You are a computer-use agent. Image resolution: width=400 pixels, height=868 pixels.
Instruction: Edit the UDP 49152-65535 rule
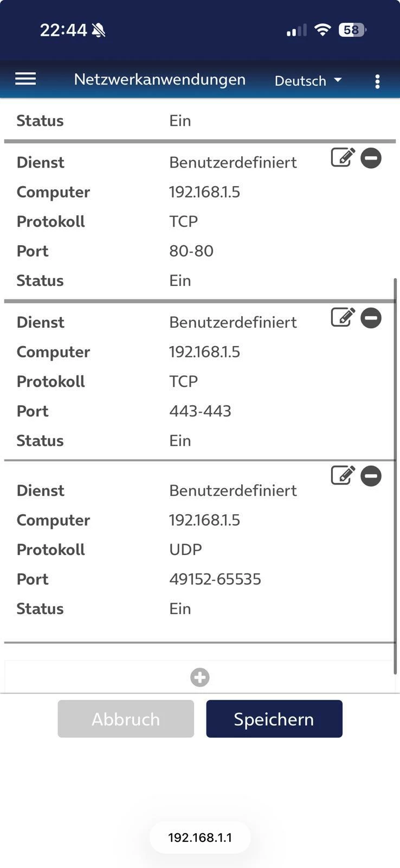(x=343, y=476)
